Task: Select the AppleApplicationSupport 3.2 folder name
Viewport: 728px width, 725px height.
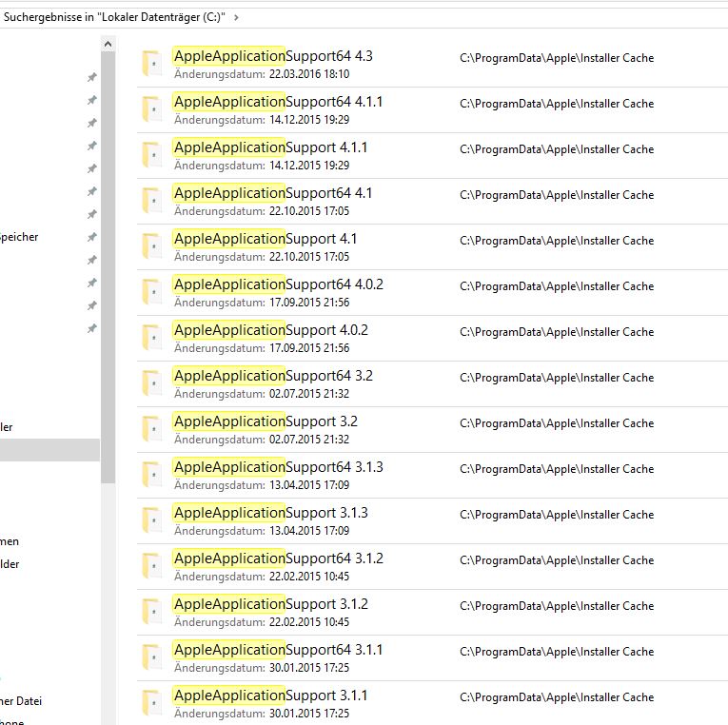Action: [x=266, y=421]
